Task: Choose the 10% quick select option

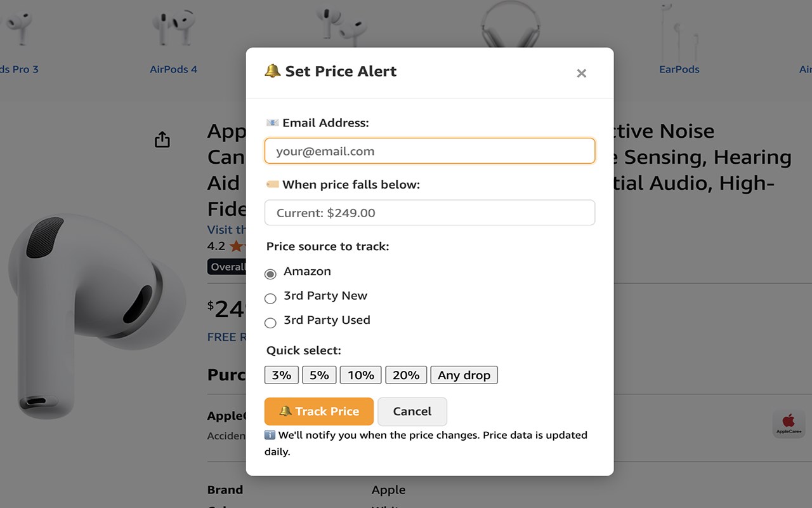Action: click(360, 375)
